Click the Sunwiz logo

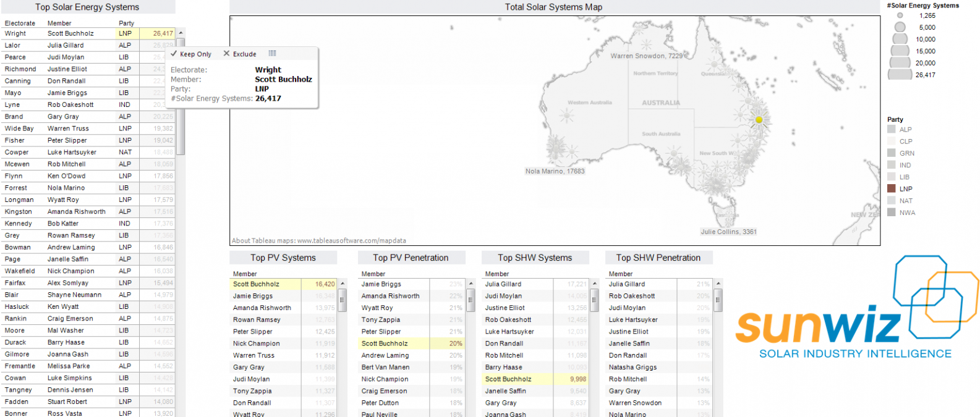click(x=856, y=309)
